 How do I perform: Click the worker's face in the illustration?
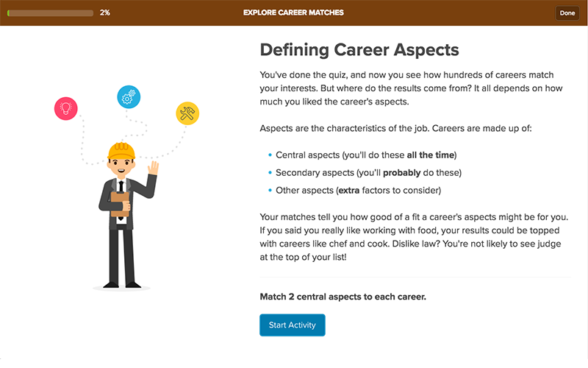point(121,168)
